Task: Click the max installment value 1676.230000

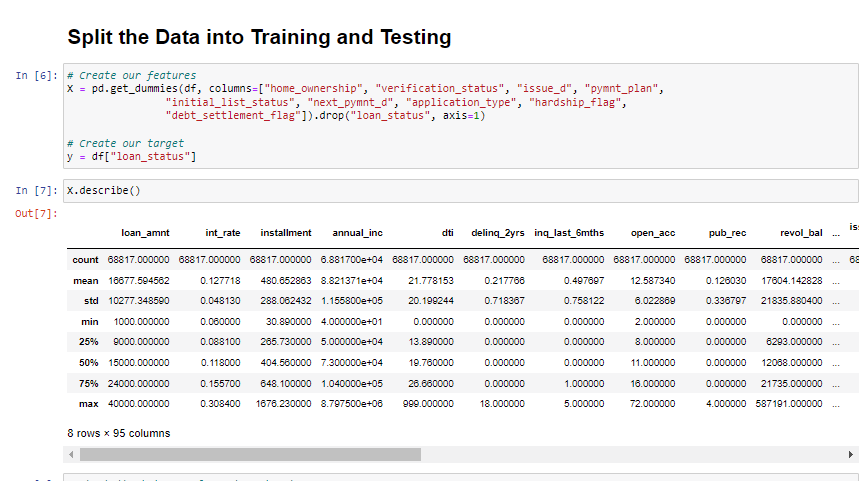Action: pos(284,404)
